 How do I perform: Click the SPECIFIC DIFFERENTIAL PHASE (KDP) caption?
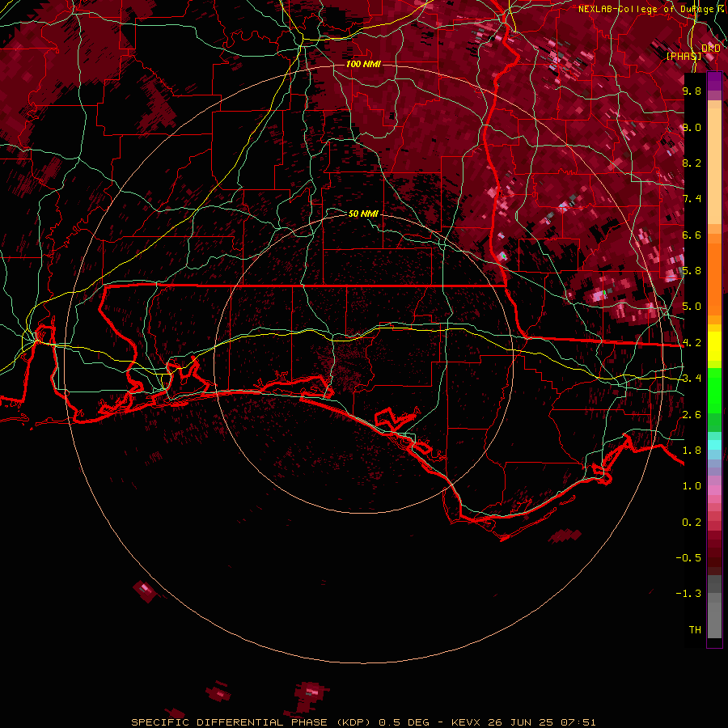[x=251, y=722]
